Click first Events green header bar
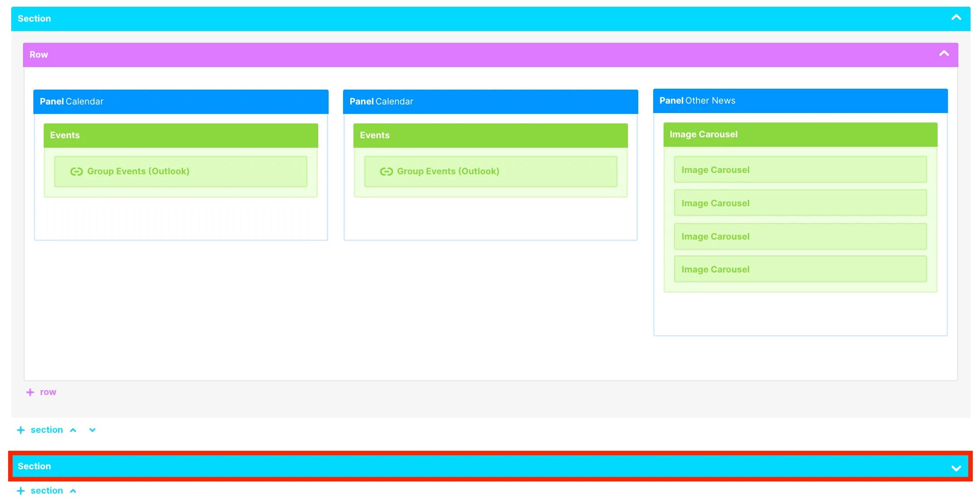The image size is (980, 499). (180, 136)
